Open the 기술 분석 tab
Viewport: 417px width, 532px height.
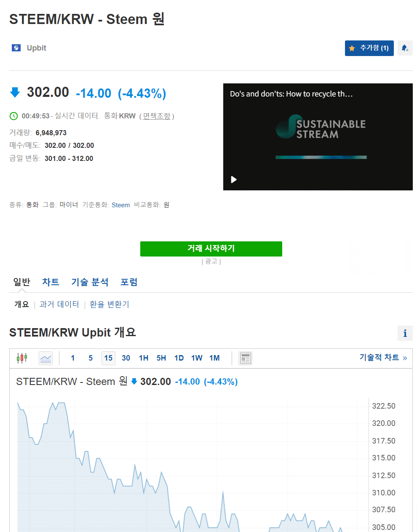click(90, 282)
